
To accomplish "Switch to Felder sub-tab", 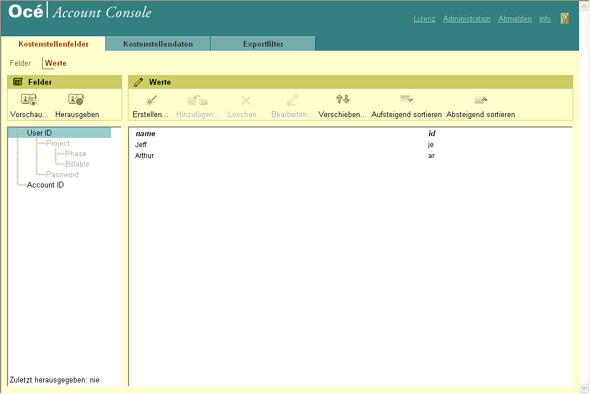I will (x=20, y=63).
